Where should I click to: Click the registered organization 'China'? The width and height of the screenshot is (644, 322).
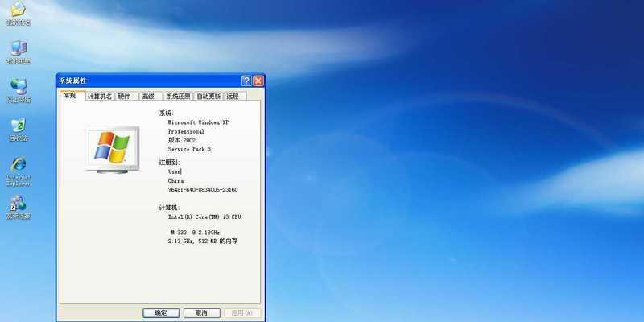175,180
